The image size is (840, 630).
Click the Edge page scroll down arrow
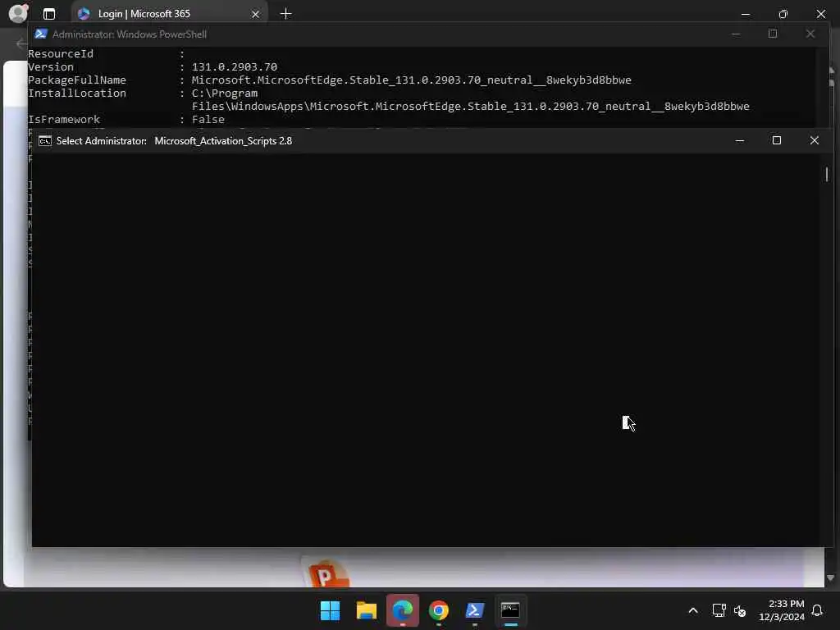830,577
